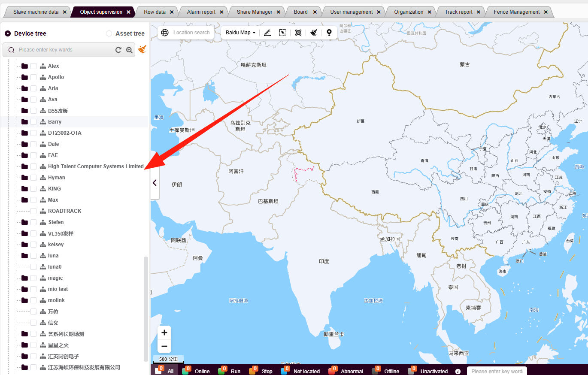
Task: Open the Baidu Map dropdown
Action: point(240,33)
